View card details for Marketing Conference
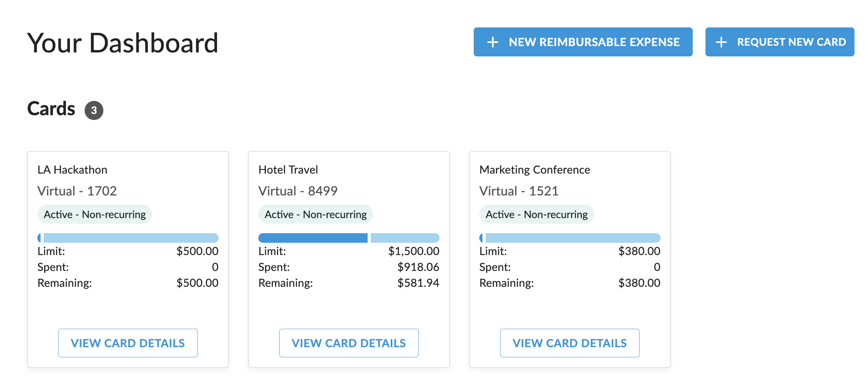The width and height of the screenshot is (868, 379). coord(570,343)
